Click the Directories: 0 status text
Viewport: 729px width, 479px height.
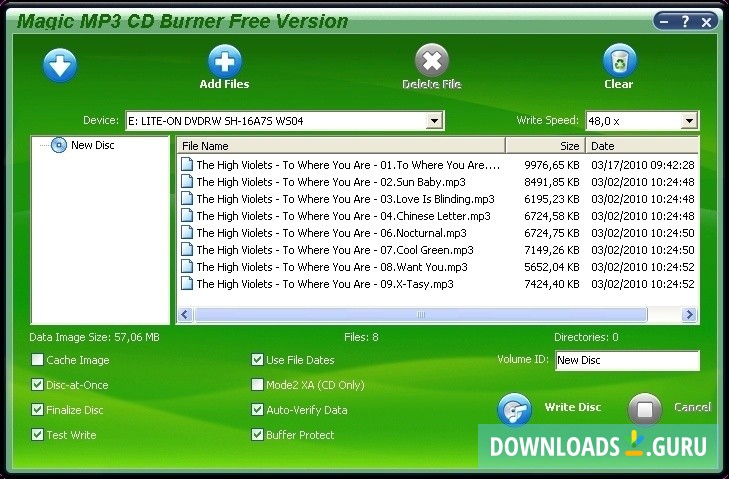[x=586, y=337]
